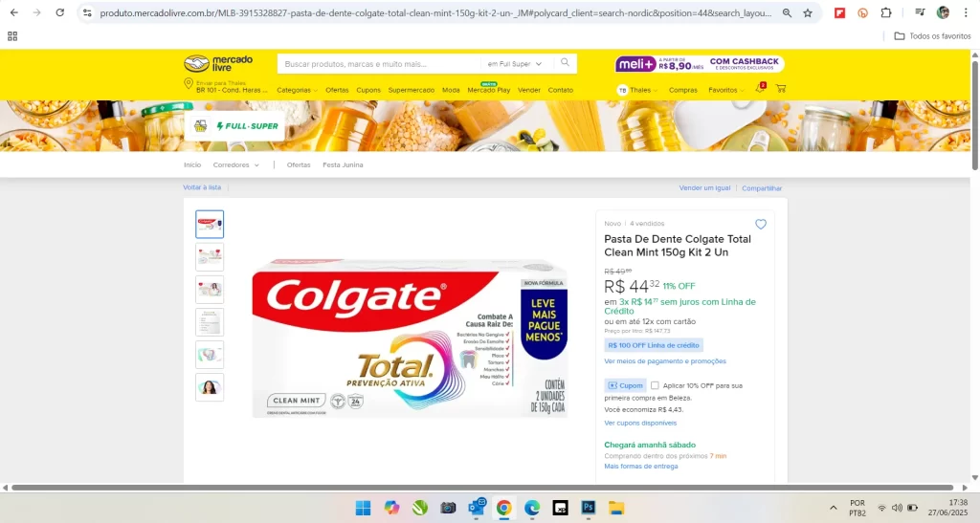Open the Chrome profile avatar

tap(943, 12)
